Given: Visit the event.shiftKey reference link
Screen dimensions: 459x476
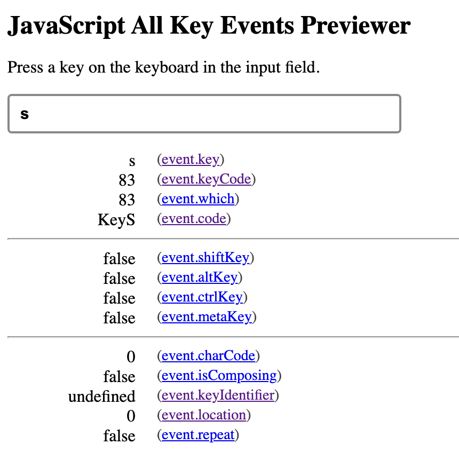Looking at the screenshot, I should (205, 258).
